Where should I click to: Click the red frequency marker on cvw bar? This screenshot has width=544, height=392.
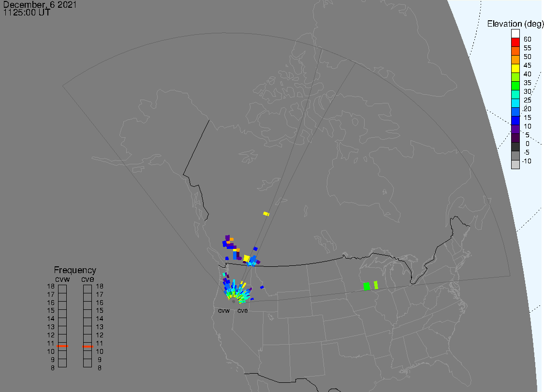62,346
